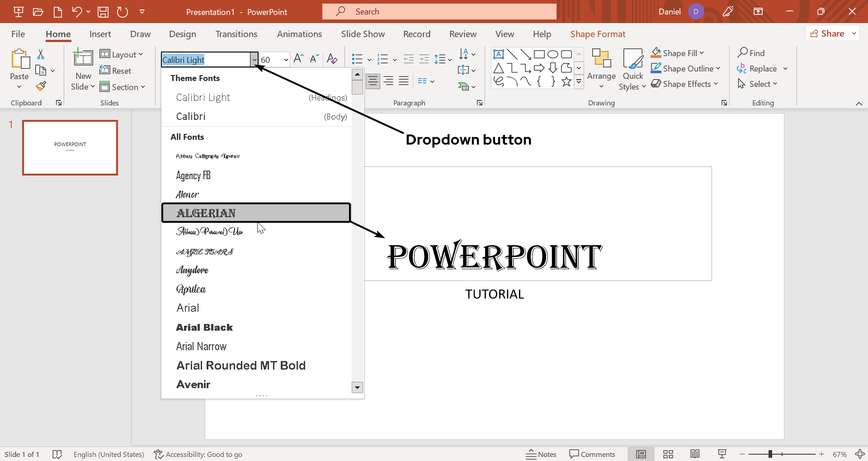This screenshot has height=461, width=868.
Task: Toggle justified text alignment
Action: coord(404,81)
